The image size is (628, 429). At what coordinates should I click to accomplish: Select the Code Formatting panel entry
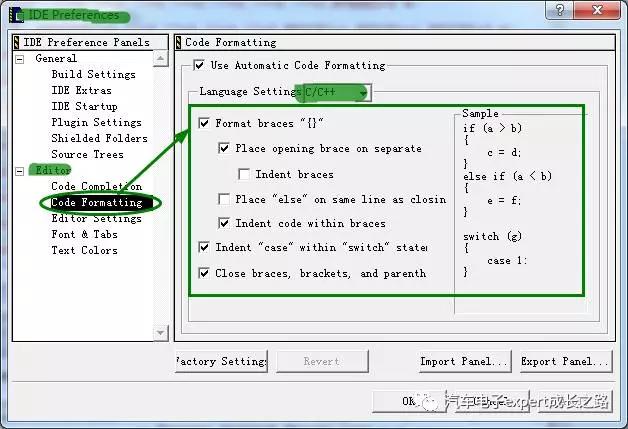click(97, 203)
